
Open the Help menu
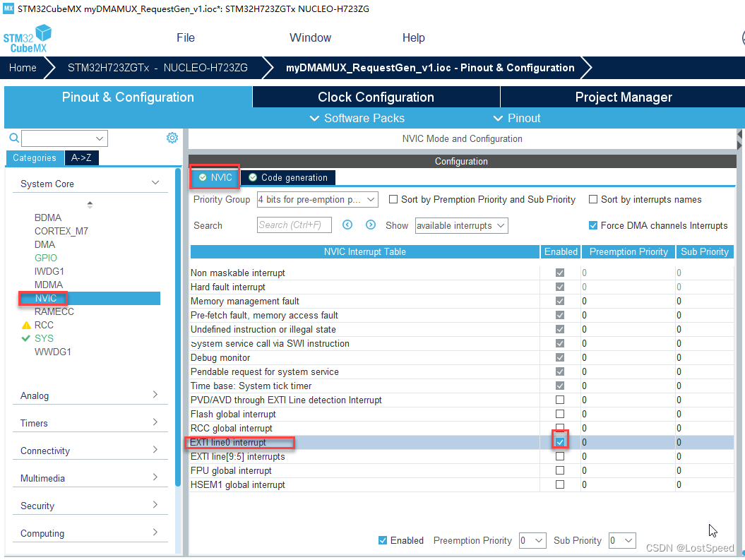click(413, 38)
